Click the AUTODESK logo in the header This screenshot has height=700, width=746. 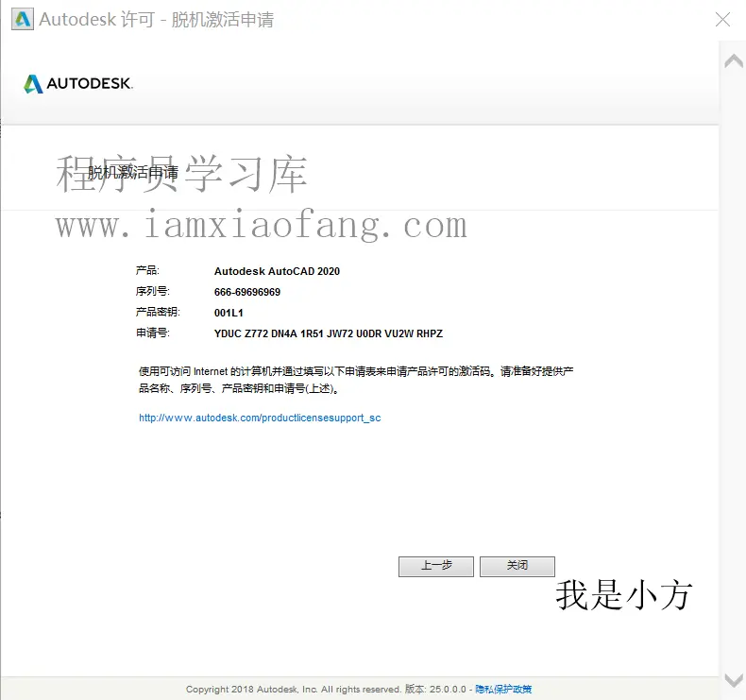(x=78, y=84)
